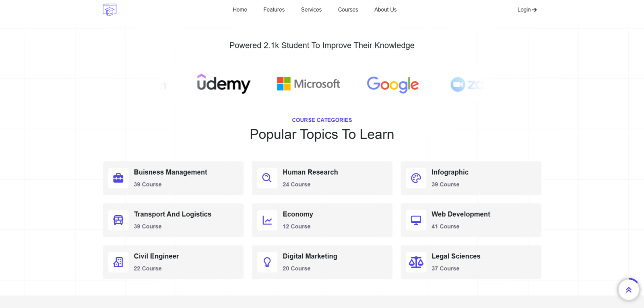Screen dimensions: 644x308
Task: Click the Google partner logo
Action: (393, 85)
